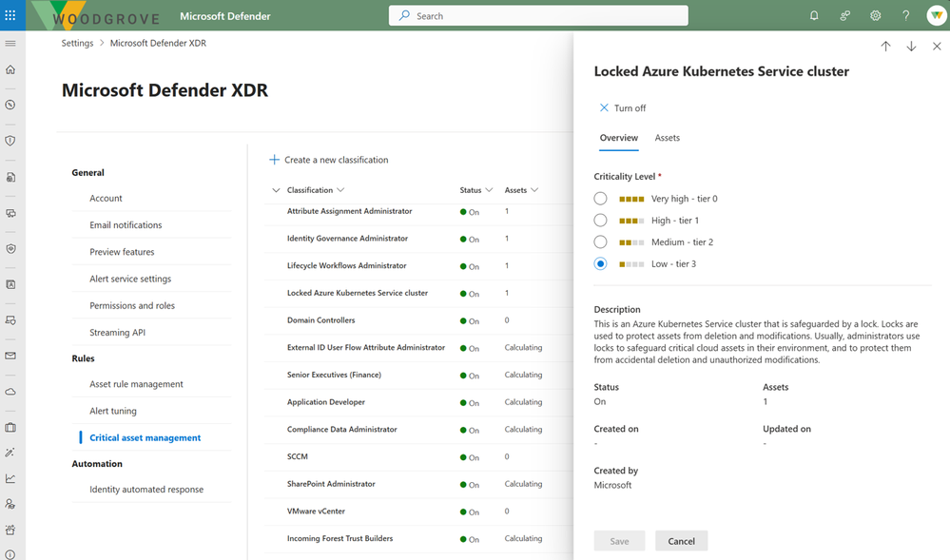Open the Woodgrove account avatar
The height and width of the screenshot is (560, 950).
pyautogui.click(x=937, y=16)
